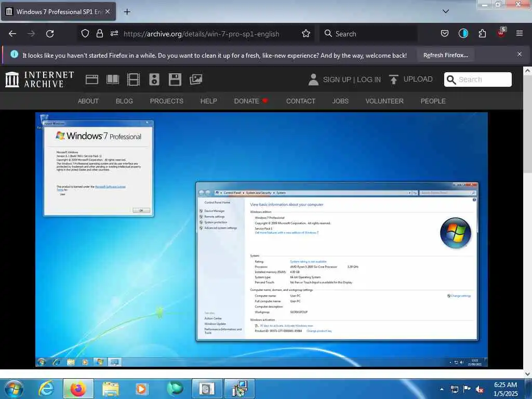Open the Images media icon
The width and height of the screenshot is (532, 399).
(x=196, y=79)
